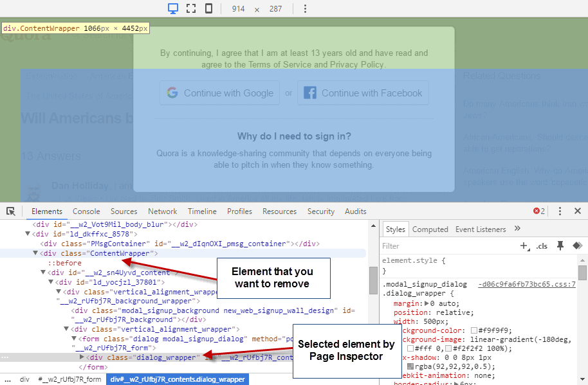Click the highlighted dialog_wrapper breadcrumb

click(178, 379)
